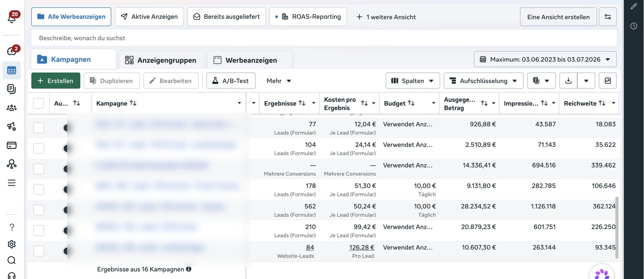The height and width of the screenshot is (279, 644).
Task: Click the clock history icon in right panel
Action: pos(634,26)
